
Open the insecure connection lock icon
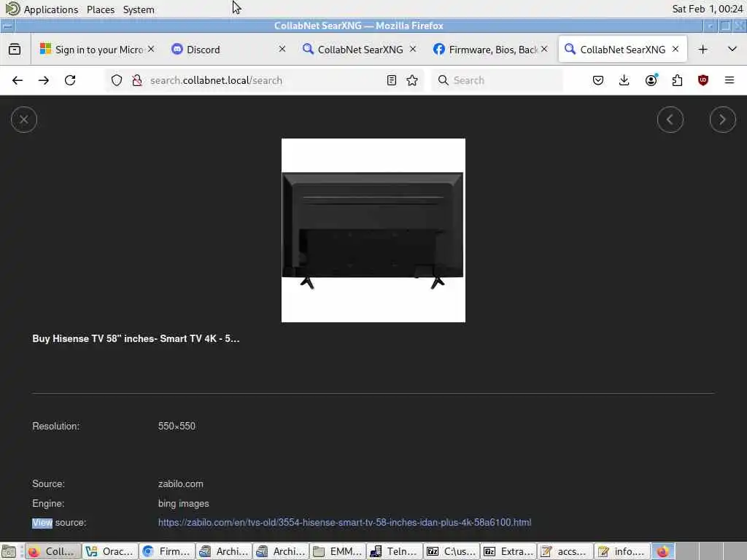pos(137,80)
